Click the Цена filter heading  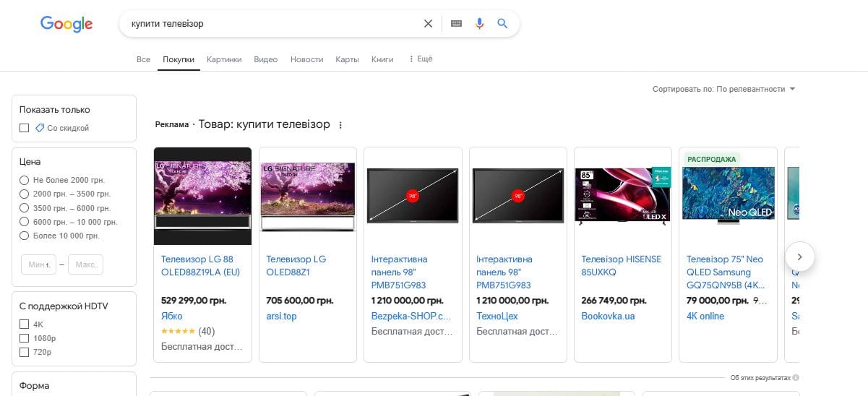coord(30,162)
